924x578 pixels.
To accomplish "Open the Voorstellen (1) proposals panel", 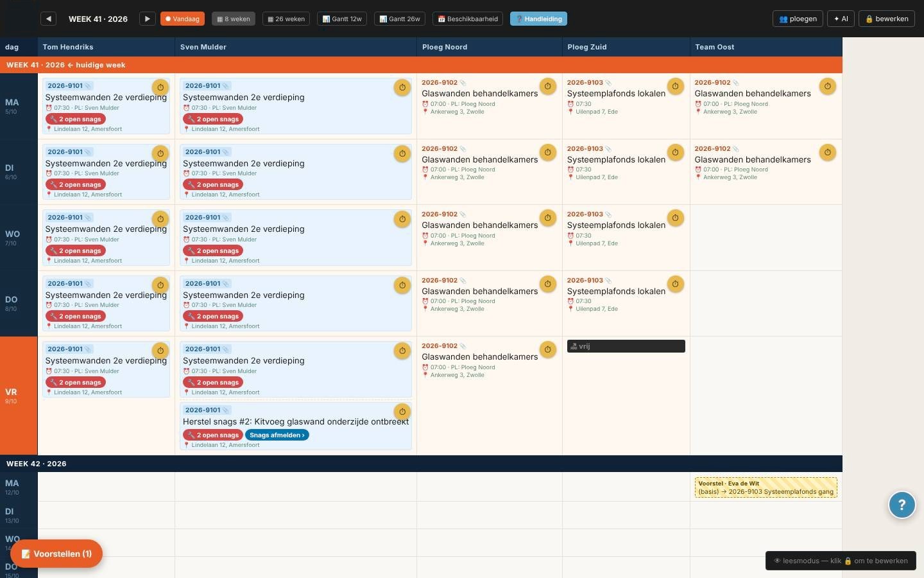I will pos(56,554).
